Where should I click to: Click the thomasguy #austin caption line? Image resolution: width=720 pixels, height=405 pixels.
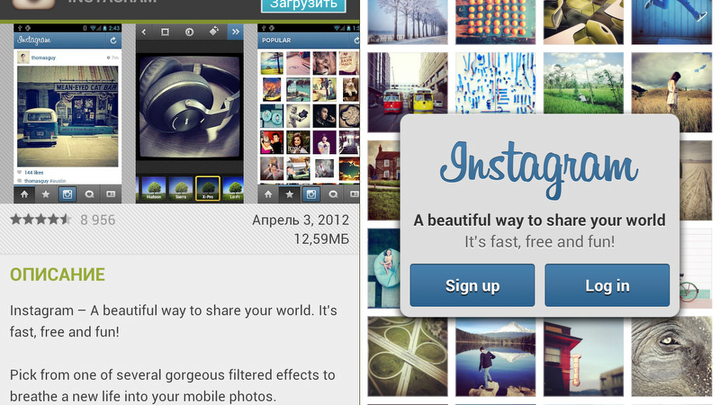[45, 181]
